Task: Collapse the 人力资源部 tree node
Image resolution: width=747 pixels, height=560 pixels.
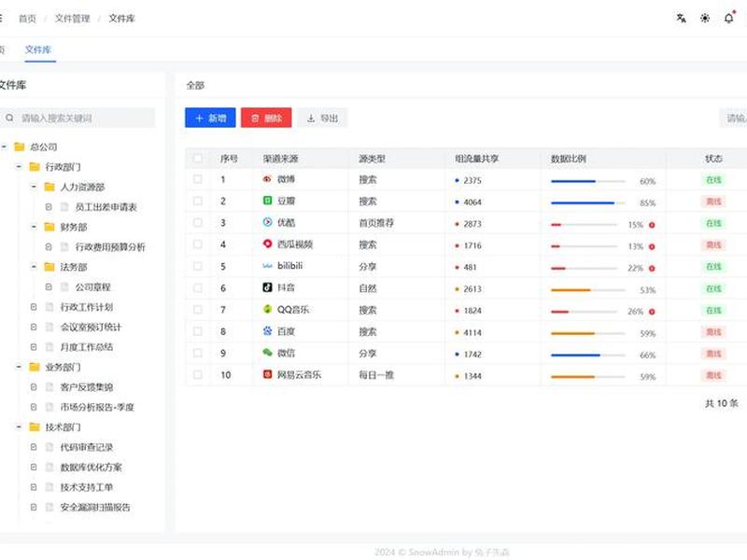Action: pos(34,187)
